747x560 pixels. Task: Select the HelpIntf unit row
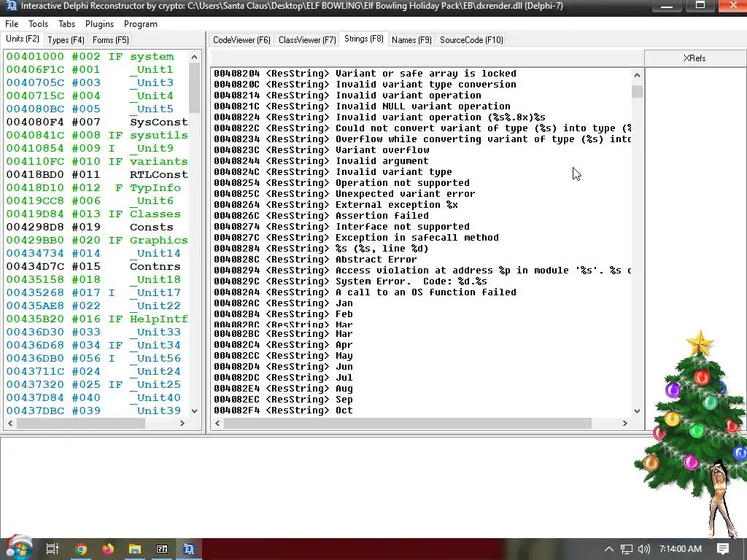pos(97,319)
